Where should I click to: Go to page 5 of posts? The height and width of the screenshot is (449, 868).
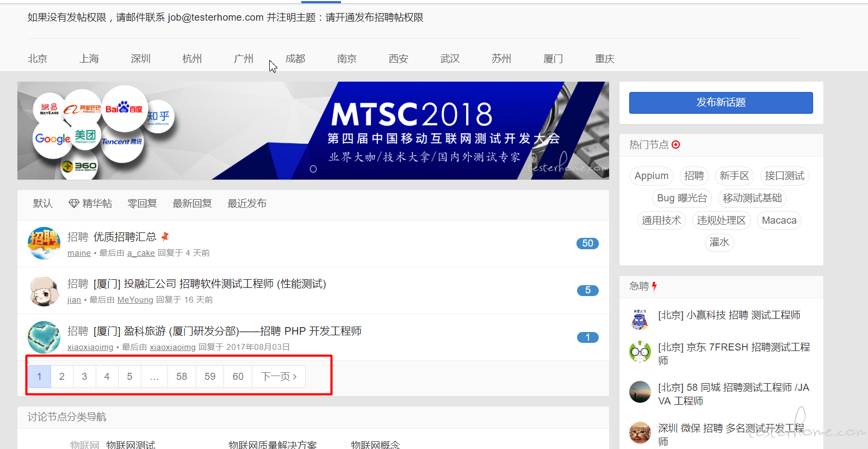pyautogui.click(x=129, y=377)
